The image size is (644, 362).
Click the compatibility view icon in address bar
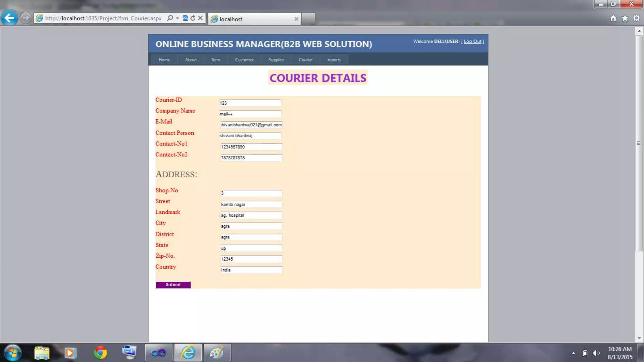tap(185, 18)
